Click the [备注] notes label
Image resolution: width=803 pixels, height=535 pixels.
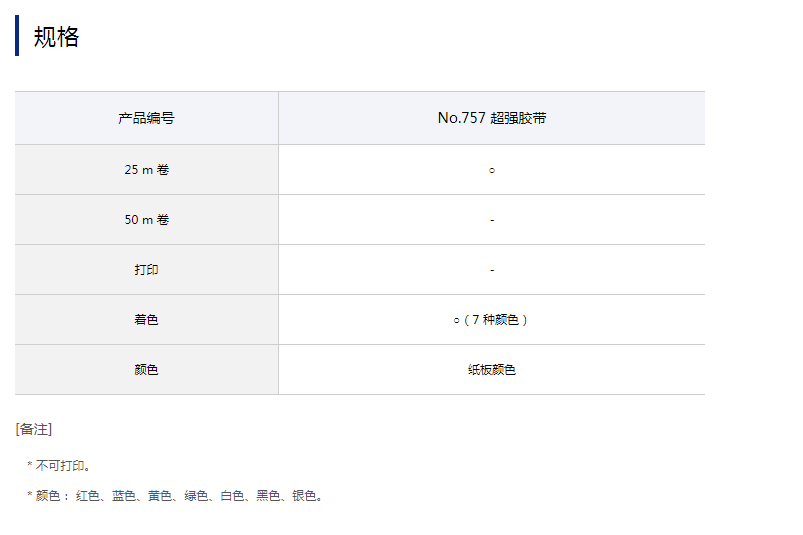point(34,429)
